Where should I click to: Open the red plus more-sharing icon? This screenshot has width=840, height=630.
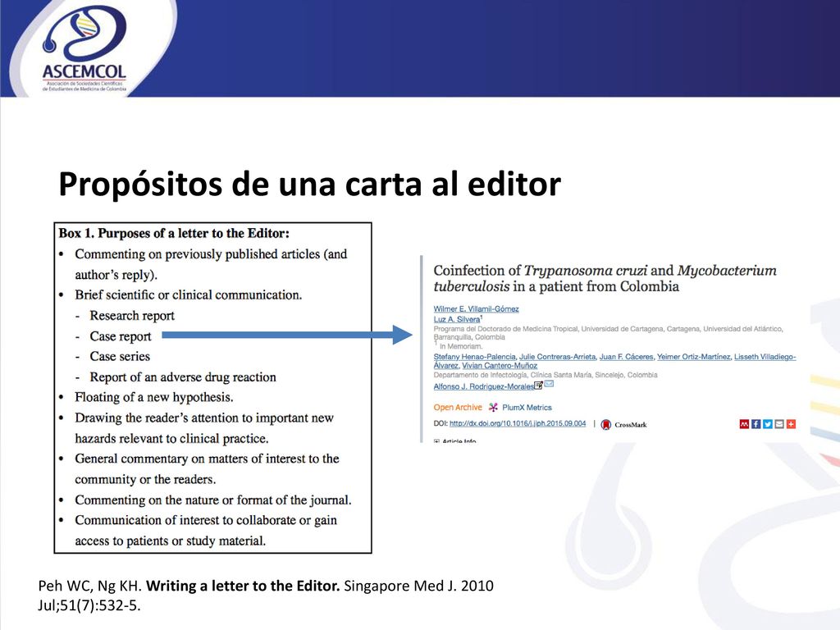point(792,424)
